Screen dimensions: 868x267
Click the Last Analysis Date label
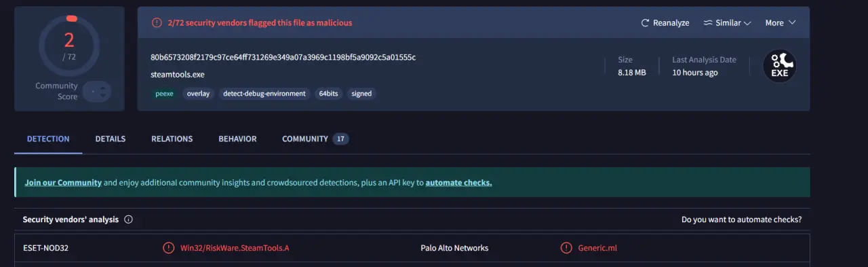(704, 60)
